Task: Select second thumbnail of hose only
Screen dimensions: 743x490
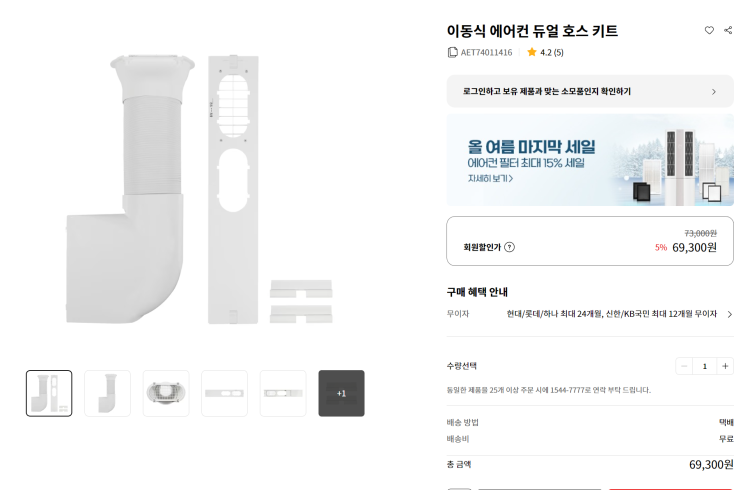Action: [107, 393]
